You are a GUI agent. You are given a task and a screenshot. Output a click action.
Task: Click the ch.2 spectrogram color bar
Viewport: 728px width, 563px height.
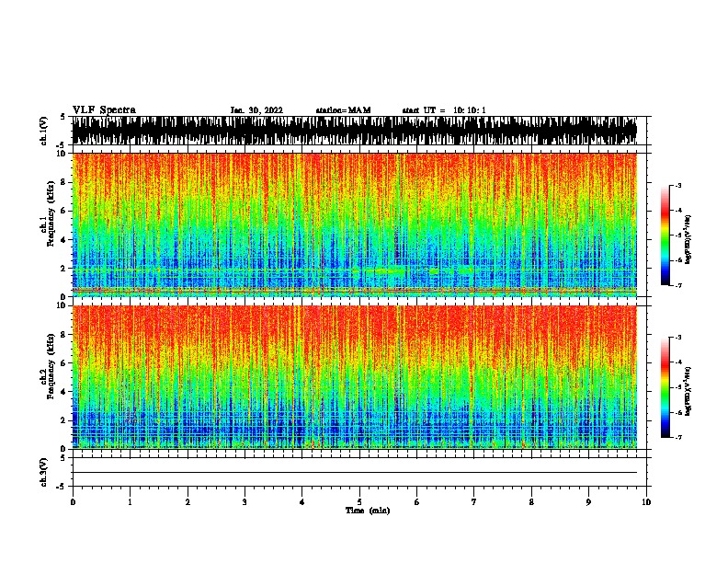click(x=665, y=387)
